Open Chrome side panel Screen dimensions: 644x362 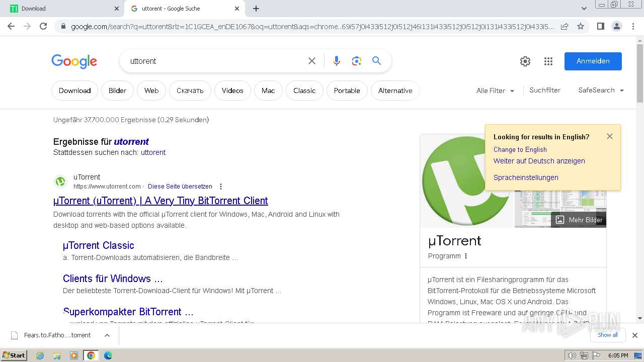pos(600,26)
